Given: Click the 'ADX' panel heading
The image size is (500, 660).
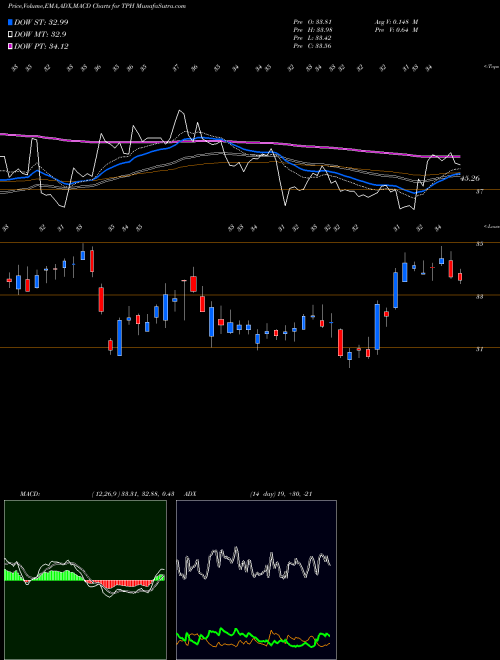Looking at the screenshot, I should [x=191, y=494].
